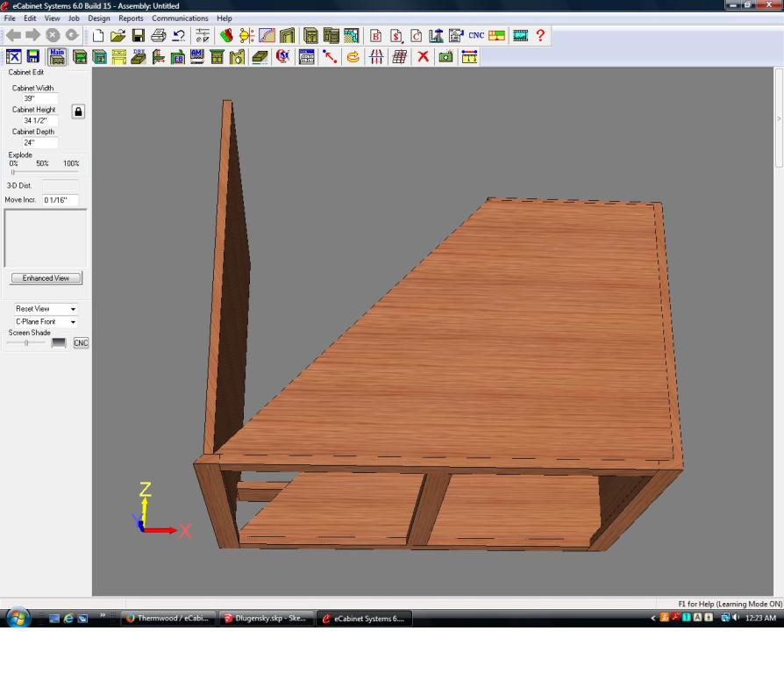784x674 pixels.
Task: Switch to SketchUp Dlugensky.skp taskbar window
Action: tap(264, 619)
